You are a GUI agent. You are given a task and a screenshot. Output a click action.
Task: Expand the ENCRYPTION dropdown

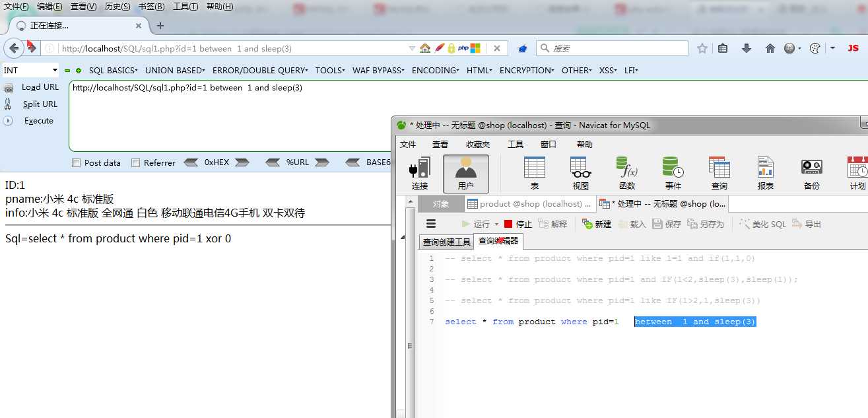coord(527,70)
